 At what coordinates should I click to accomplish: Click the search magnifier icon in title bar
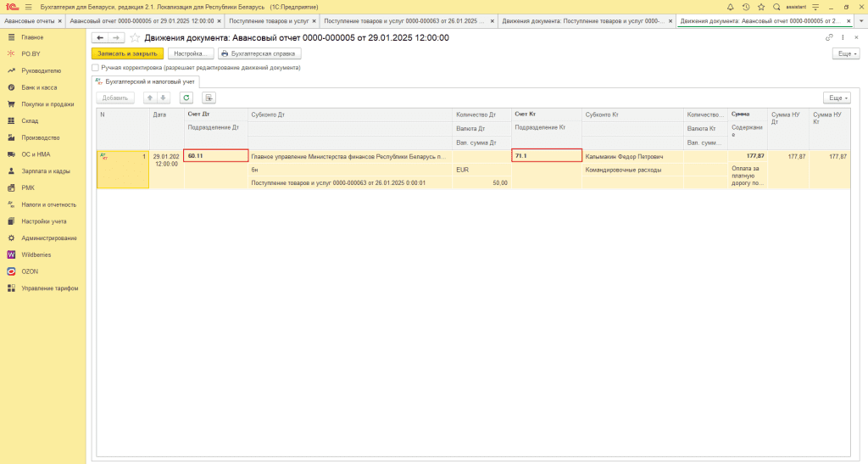[776, 7]
